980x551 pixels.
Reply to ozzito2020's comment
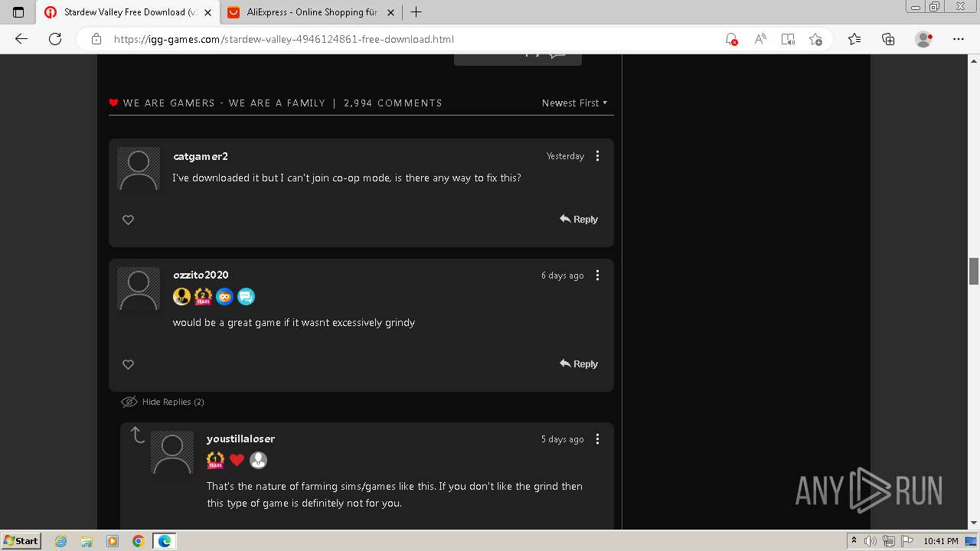pyautogui.click(x=579, y=364)
